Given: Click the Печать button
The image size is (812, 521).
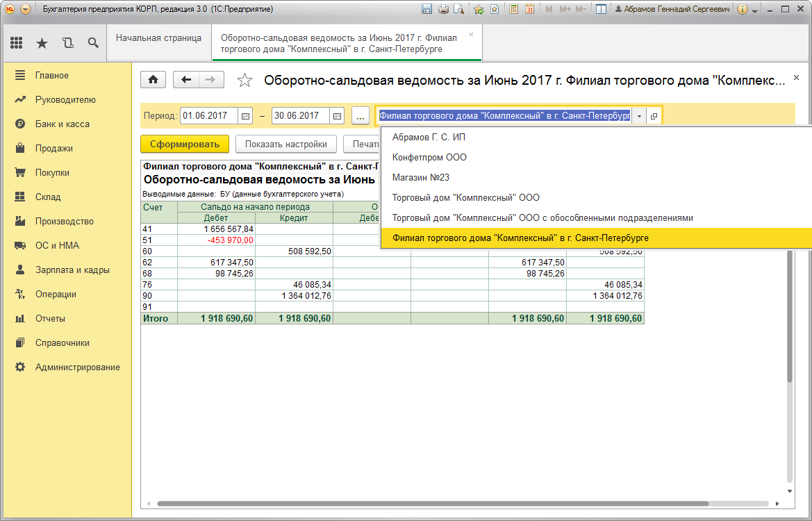Looking at the screenshot, I should (362, 144).
